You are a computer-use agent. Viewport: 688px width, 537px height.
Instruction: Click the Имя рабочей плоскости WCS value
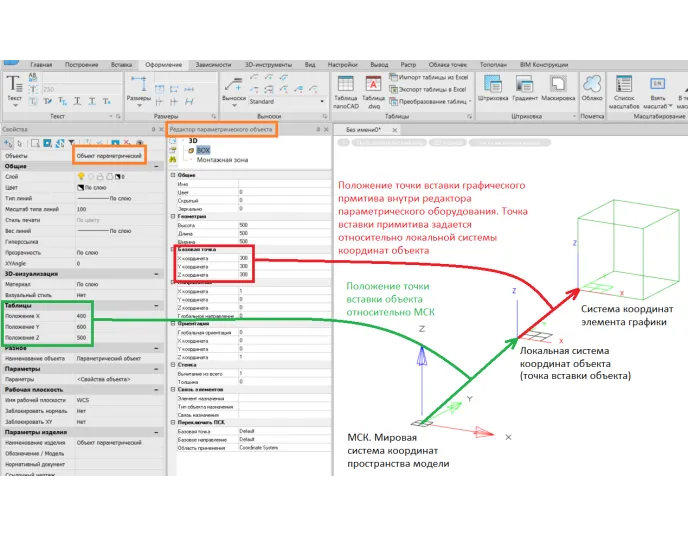[x=120, y=400]
